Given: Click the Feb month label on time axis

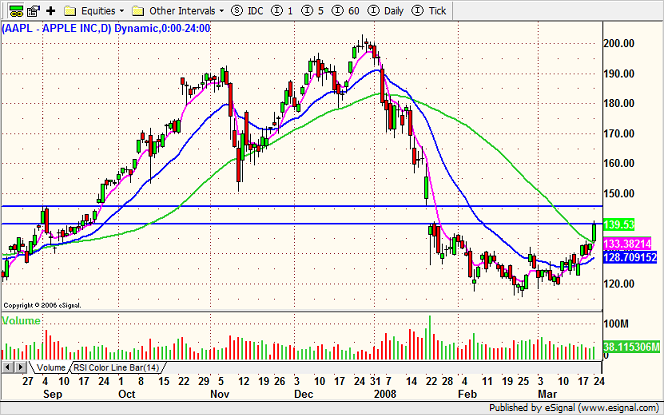Looking at the screenshot, I should (467, 394).
